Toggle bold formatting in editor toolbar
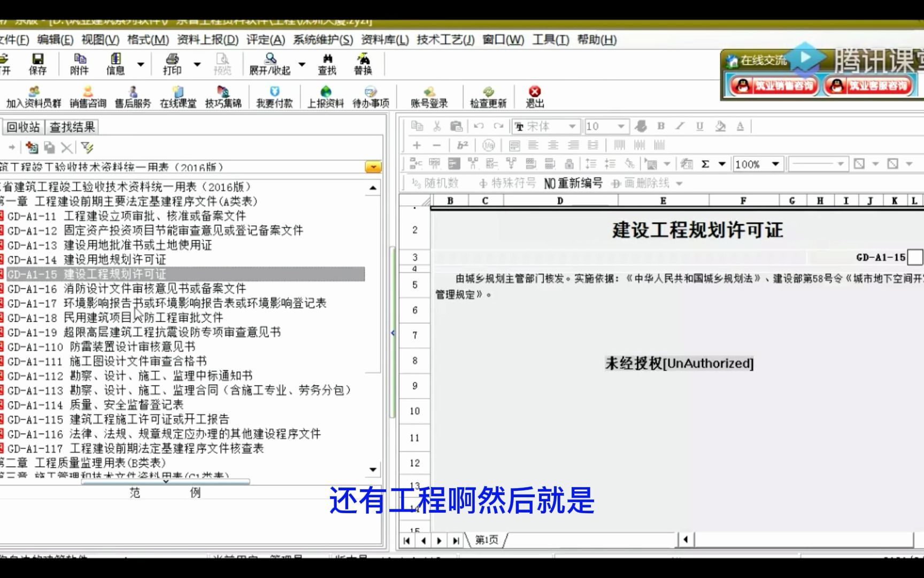 point(661,126)
